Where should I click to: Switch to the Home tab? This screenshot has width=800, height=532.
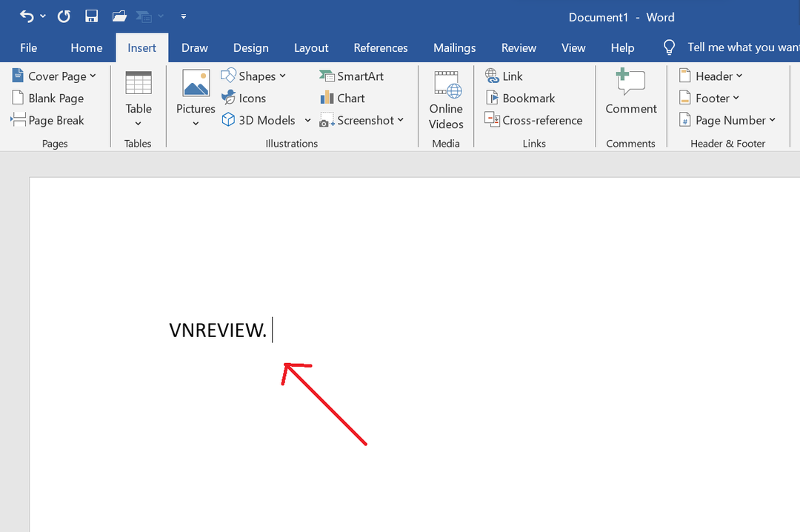point(87,47)
